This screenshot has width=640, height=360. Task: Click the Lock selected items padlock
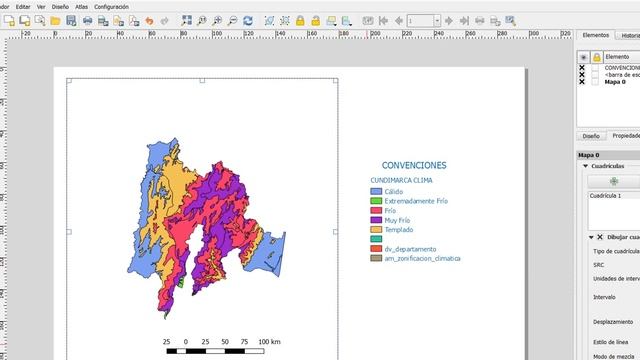click(300, 20)
